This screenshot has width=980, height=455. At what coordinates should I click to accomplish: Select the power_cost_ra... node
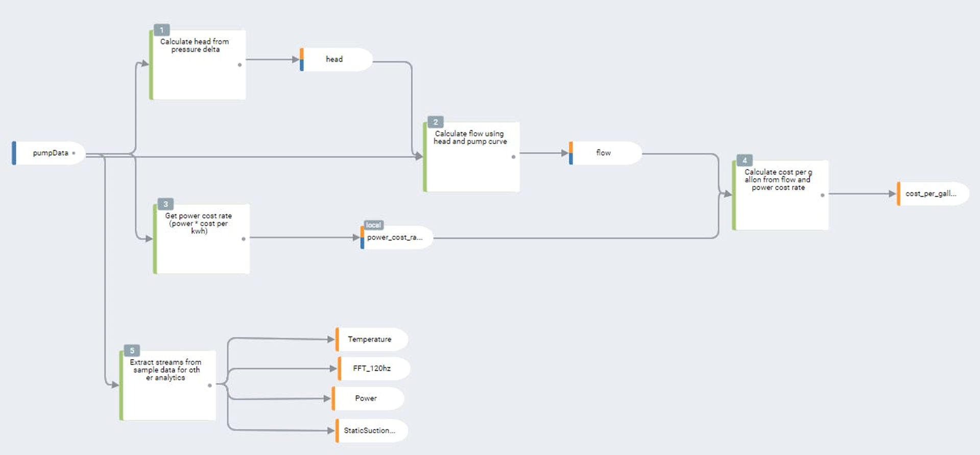click(x=397, y=237)
